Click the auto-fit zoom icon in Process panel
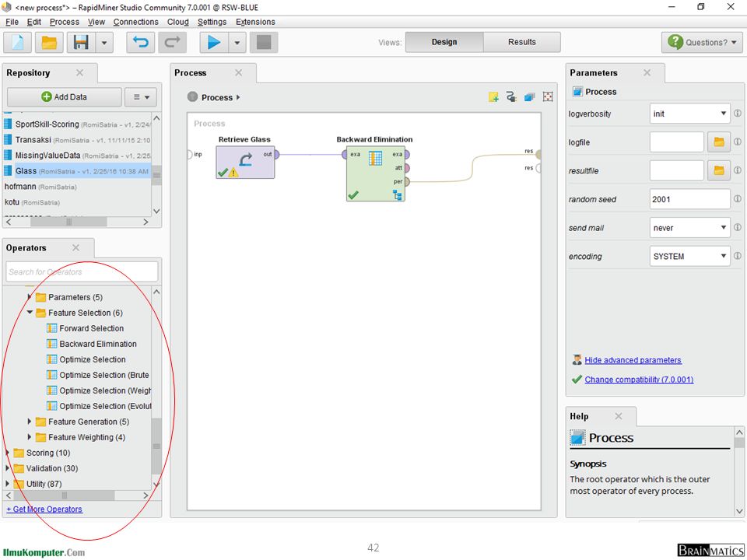Viewport: 747px width, 560px height. tap(548, 97)
